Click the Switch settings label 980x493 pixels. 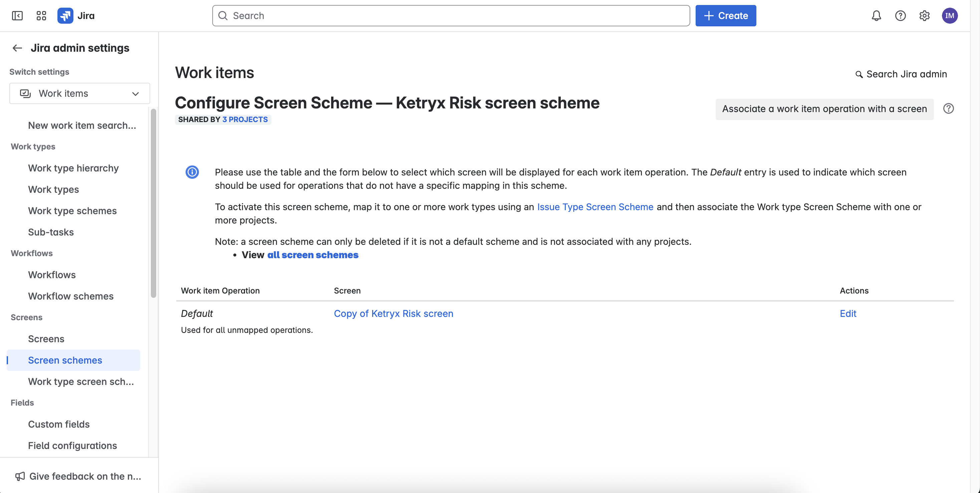point(39,72)
